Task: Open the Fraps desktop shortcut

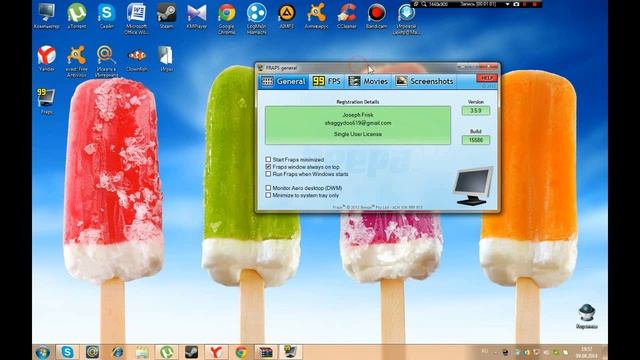Action: click(46, 101)
